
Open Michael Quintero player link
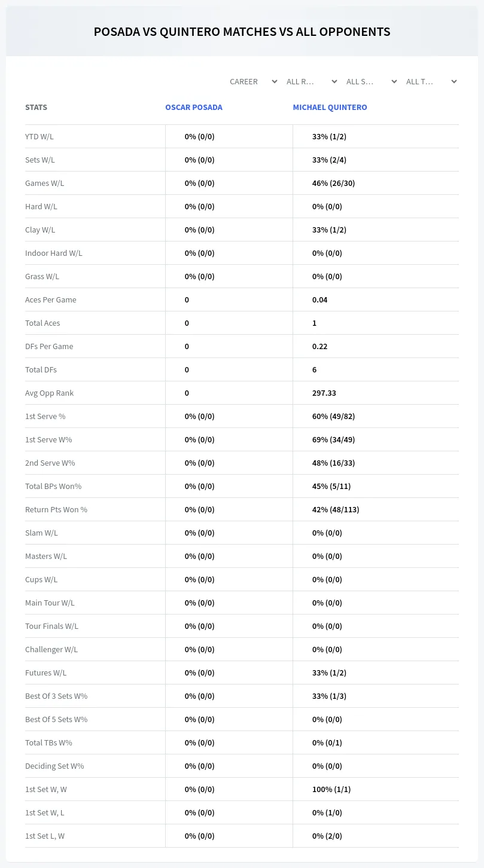[330, 108]
